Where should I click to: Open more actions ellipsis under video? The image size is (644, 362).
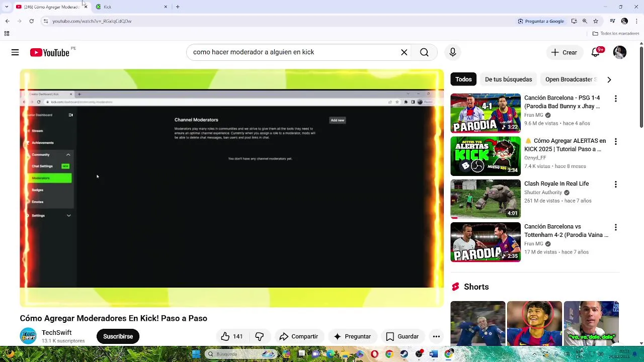436,336
